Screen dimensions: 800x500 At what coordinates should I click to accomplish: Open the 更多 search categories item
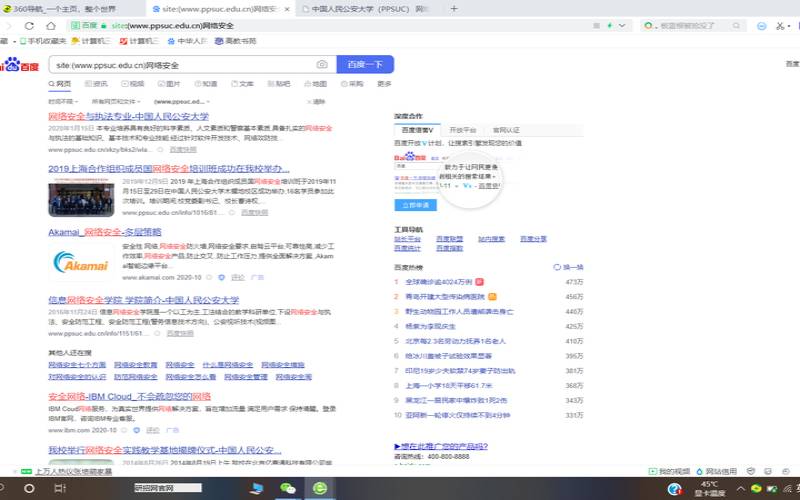(384, 84)
